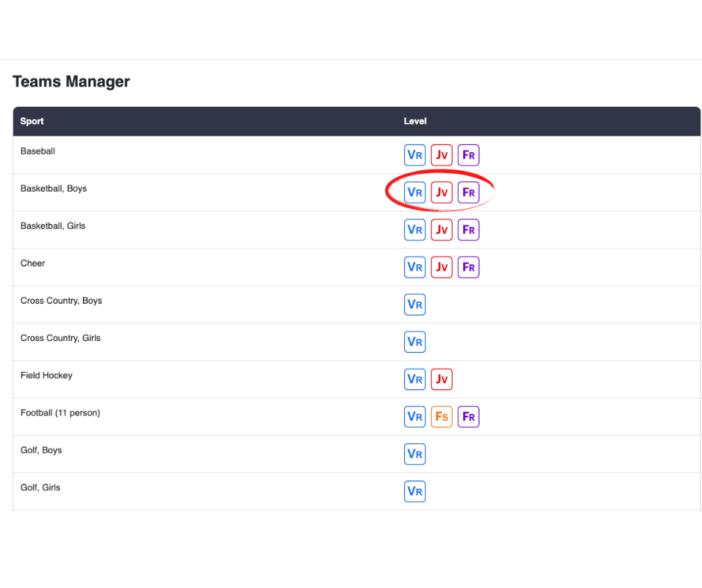Screen dimensions: 702x588
Task: Open the Baseball Freshman (FR) level
Action: pos(468,155)
